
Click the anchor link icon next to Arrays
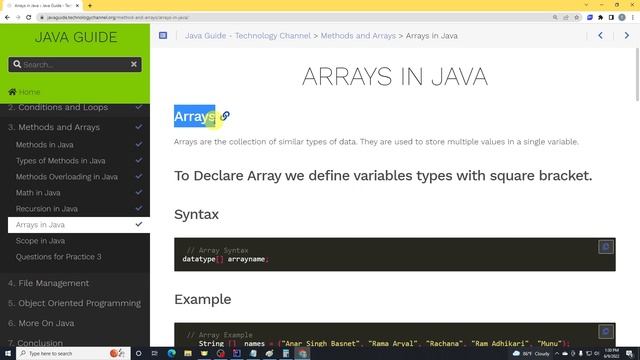225,116
